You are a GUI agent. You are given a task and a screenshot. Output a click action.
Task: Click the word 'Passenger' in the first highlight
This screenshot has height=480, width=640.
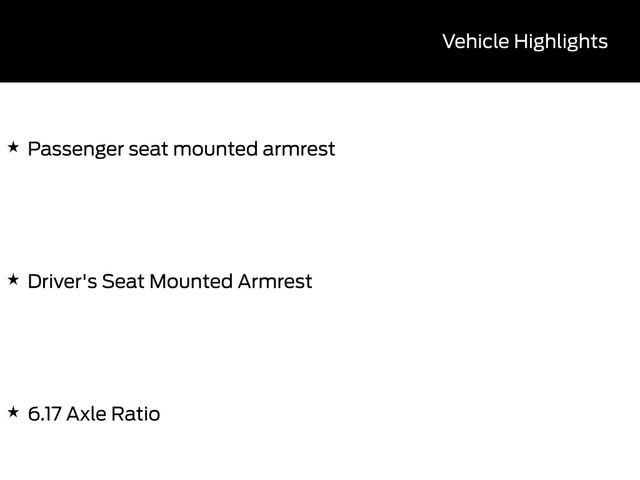[x=75, y=149]
